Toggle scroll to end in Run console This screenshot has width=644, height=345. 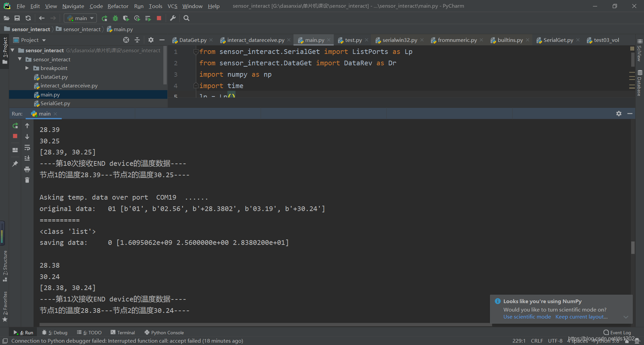pos(27,158)
